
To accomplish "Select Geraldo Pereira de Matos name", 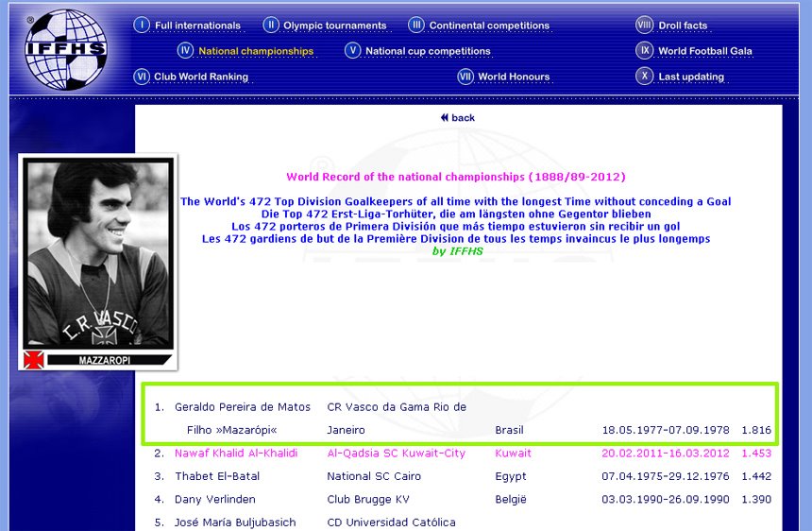I will tap(243, 407).
